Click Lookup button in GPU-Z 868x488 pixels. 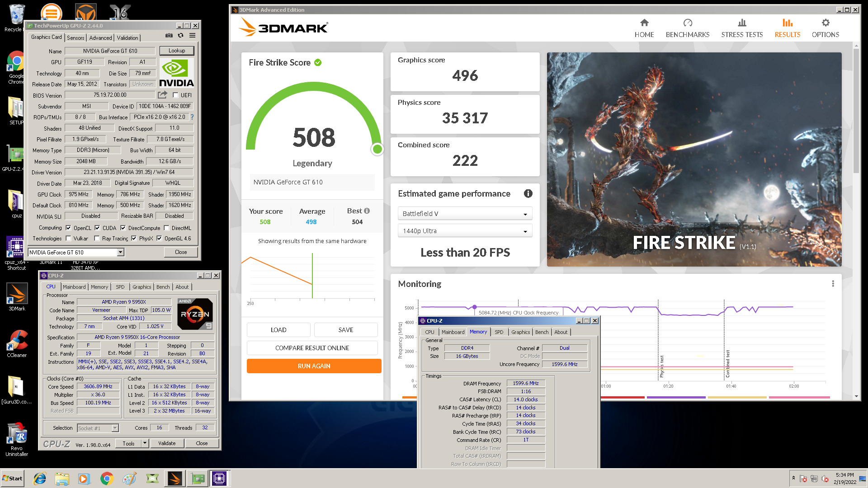(x=177, y=51)
